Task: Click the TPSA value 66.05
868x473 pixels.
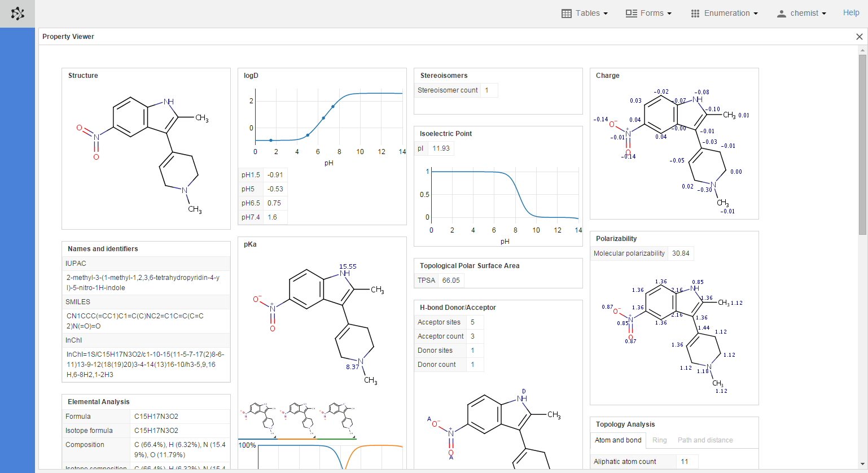Action: pyautogui.click(x=451, y=281)
